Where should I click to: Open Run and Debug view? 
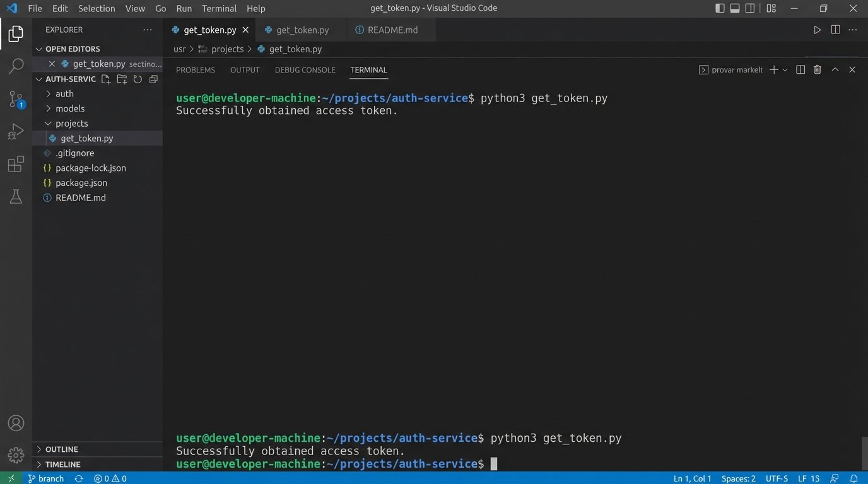tap(16, 132)
